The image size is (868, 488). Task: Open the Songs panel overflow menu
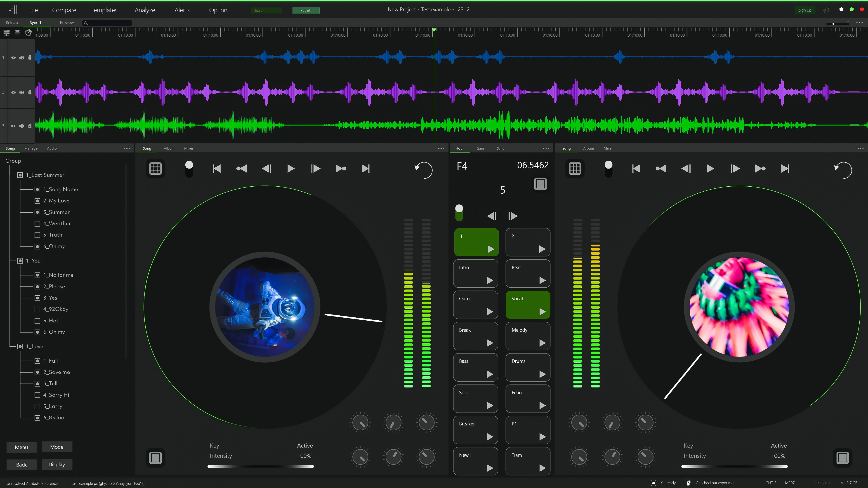click(x=127, y=148)
